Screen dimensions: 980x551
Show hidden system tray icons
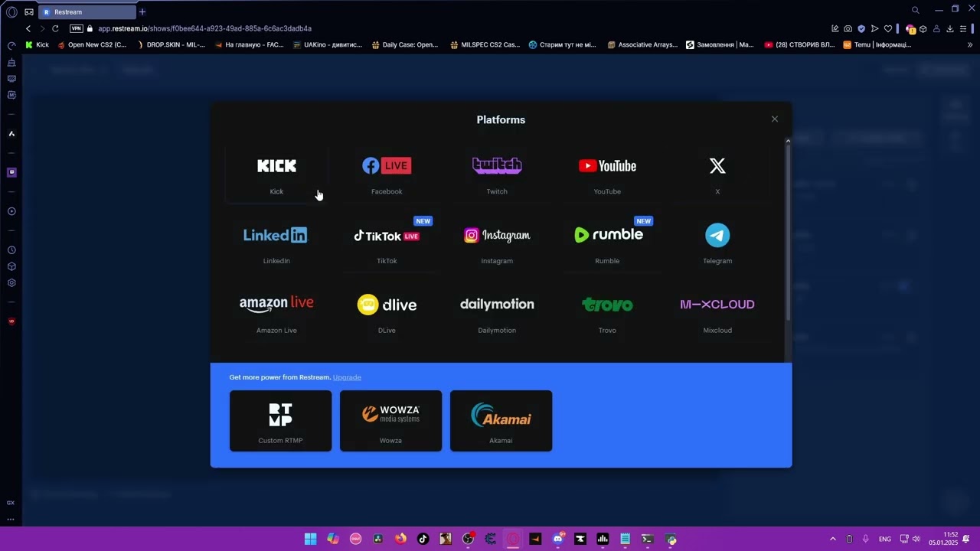click(x=833, y=539)
